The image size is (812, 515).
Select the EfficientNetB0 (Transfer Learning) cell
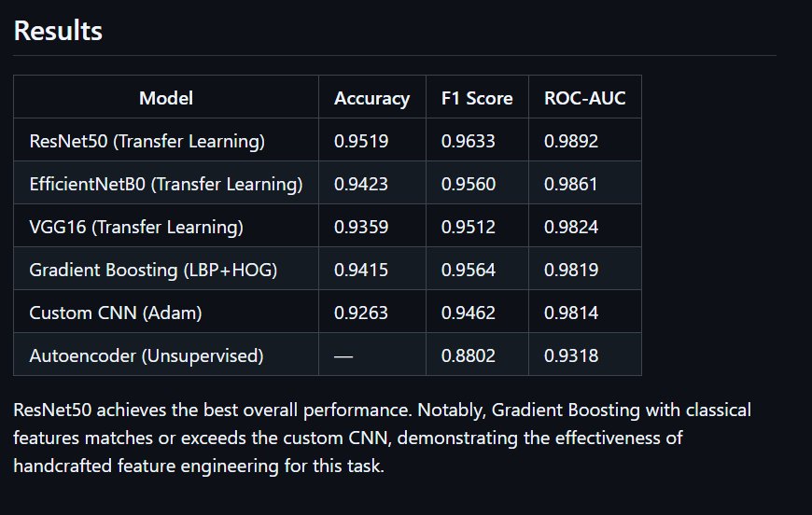point(166,184)
